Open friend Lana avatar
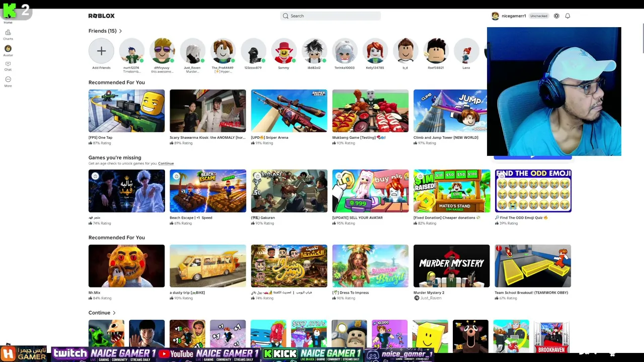This screenshot has width=644, height=362. tap(466, 51)
